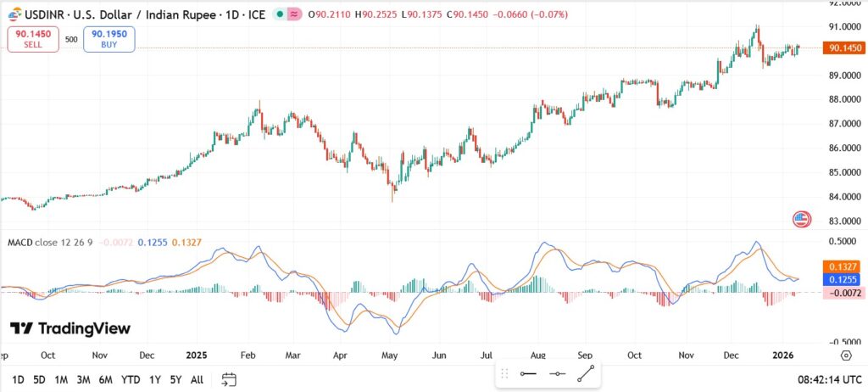Grab the floating toolbar drag handle
The image size is (868, 392).
(x=505, y=373)
